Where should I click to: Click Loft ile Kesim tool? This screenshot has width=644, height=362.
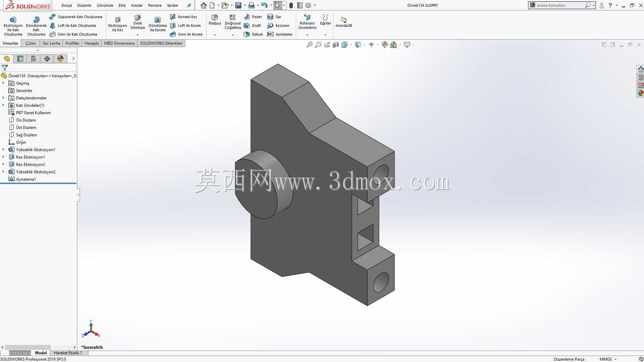(x=185, y=26)
